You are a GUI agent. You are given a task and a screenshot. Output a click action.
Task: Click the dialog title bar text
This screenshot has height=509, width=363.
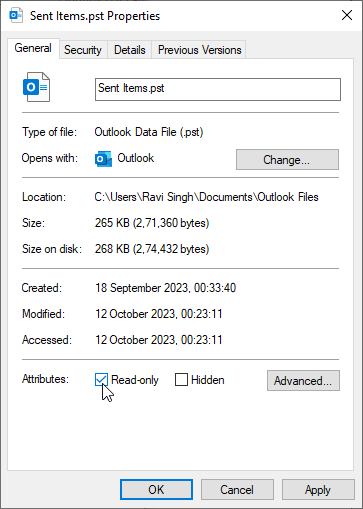point(95,16)
